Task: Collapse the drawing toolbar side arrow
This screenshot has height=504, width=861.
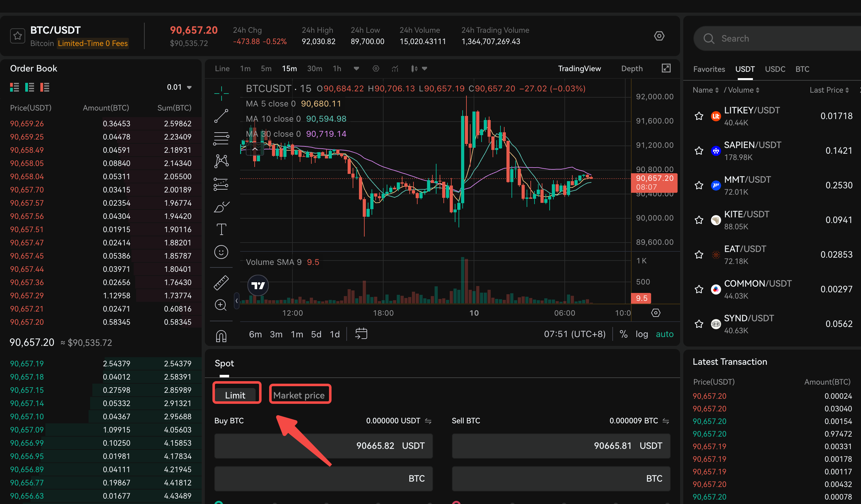Action: pyautogui.click(x=236, y=301)
